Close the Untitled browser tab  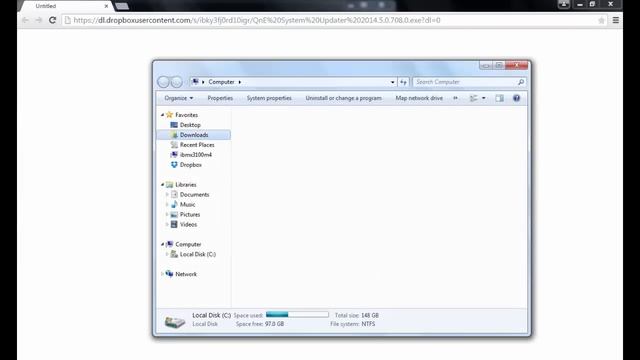click(106, 6)
